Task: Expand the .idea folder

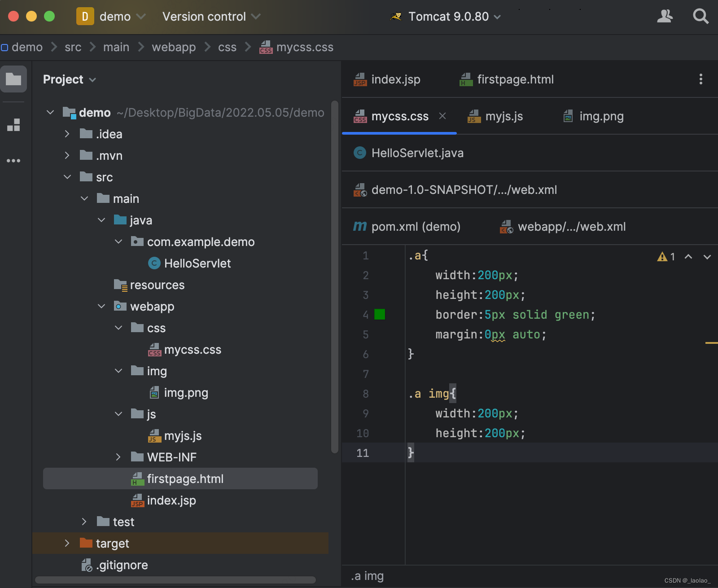Action: 67,134
